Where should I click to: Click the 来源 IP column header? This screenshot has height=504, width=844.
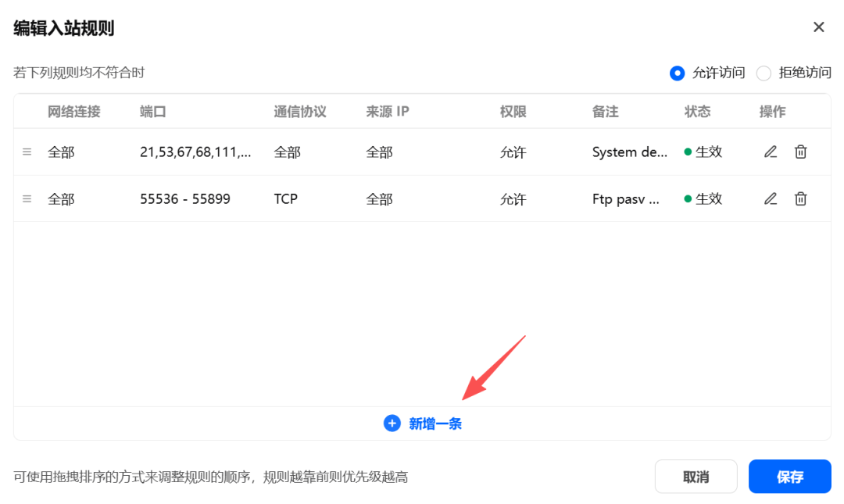click(388, 111)
